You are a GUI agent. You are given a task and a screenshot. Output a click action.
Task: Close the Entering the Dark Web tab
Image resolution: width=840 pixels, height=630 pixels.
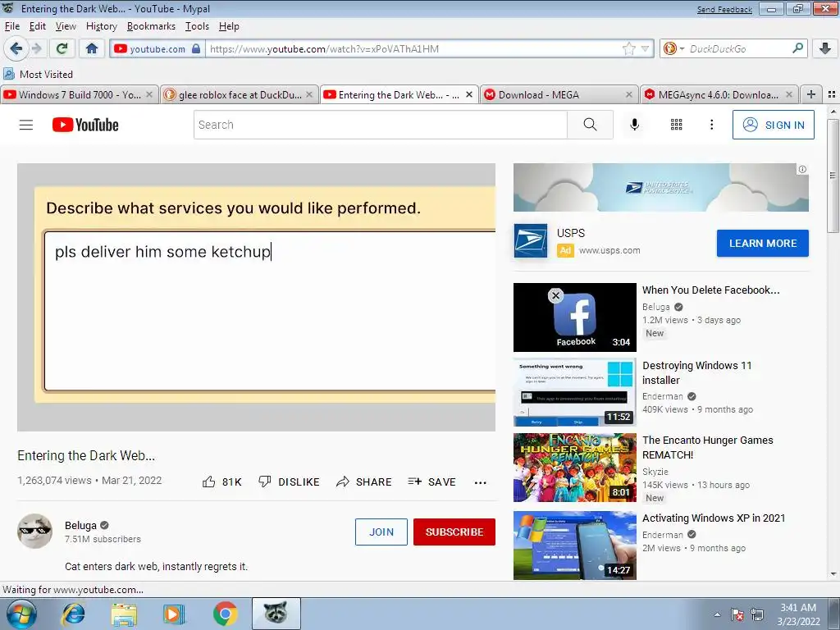(469, 94)
